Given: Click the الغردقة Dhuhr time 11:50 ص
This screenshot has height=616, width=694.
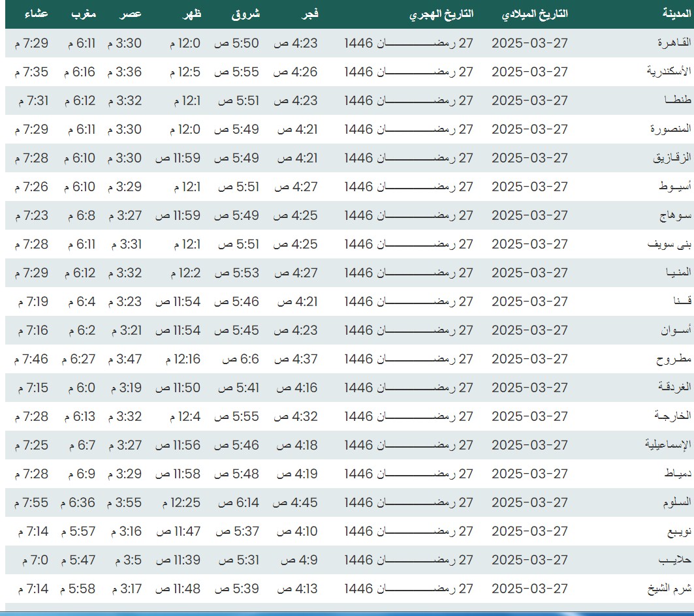Looking at the screenshot, I should pyautogui.click(x=178, y=388).
